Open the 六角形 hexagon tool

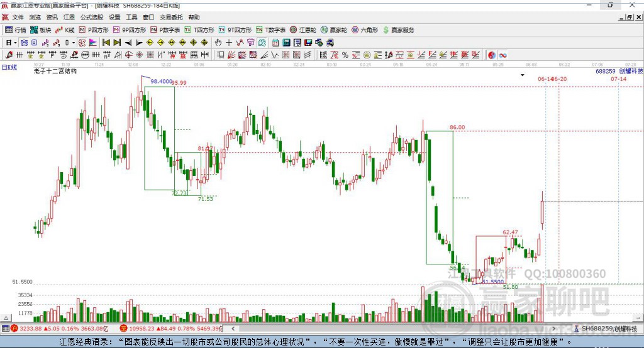pyautogui.click(x=365, y=30)
